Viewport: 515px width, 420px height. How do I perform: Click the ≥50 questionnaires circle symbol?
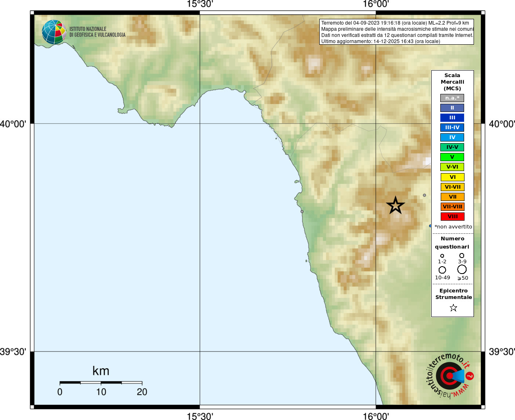click(462, 269)
